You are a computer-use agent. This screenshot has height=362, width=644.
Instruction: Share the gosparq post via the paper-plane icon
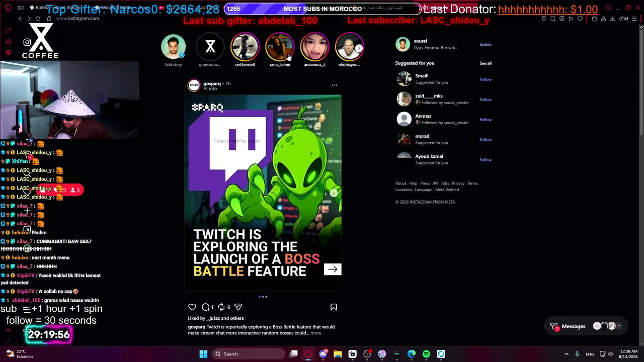point(238,307)
